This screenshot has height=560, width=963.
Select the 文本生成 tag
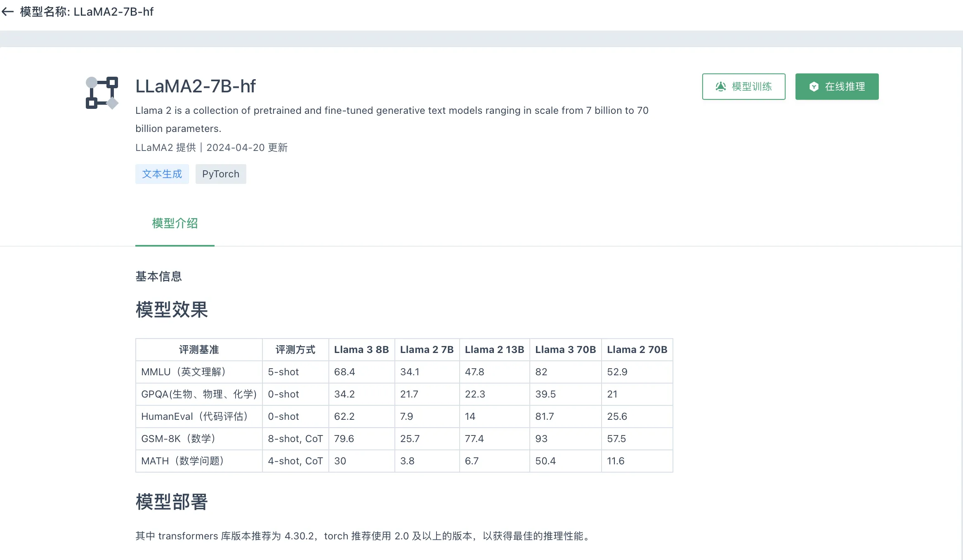[x=162, y=174]
